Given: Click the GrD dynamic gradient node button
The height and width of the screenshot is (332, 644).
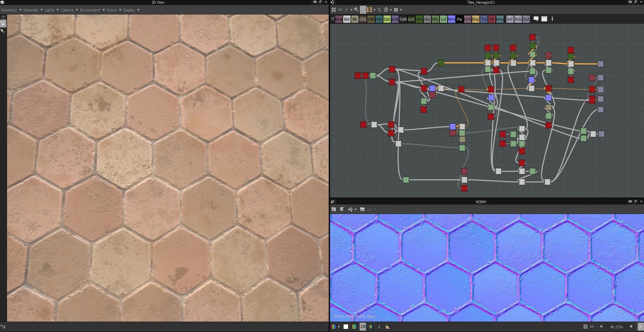Looking at the screenshot, I should pyautogui.click(x=411, y=19).
